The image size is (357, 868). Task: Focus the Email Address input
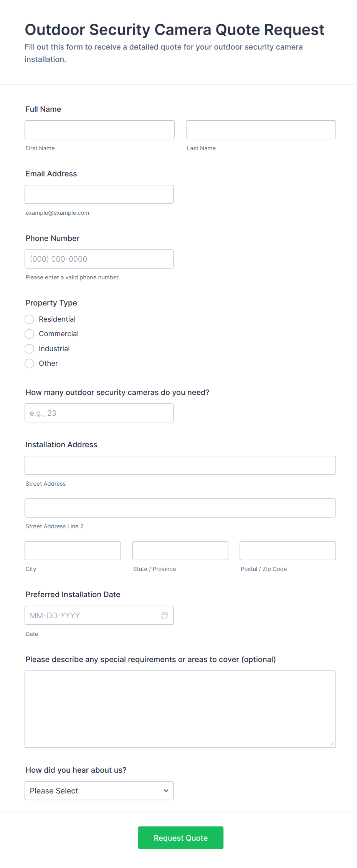[99, 194]
